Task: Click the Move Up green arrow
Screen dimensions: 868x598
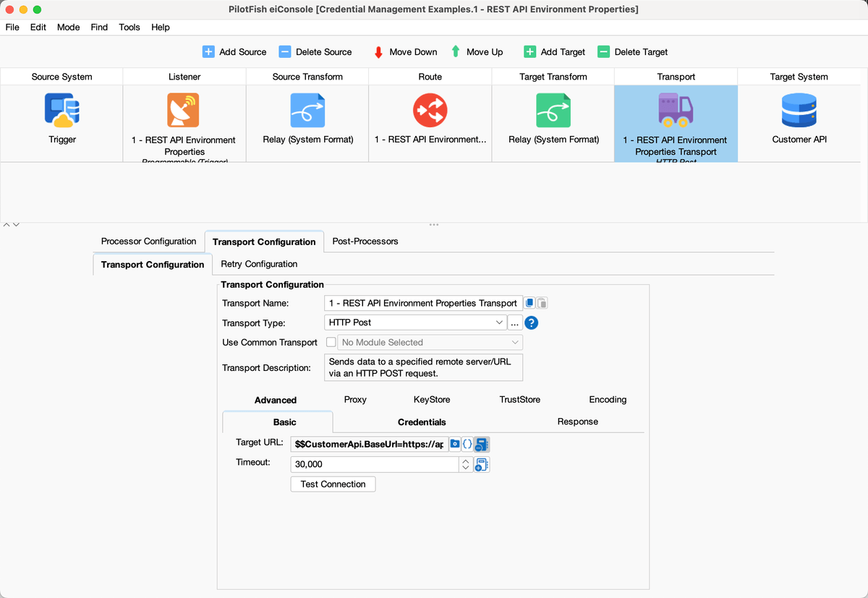Action: 456,52
